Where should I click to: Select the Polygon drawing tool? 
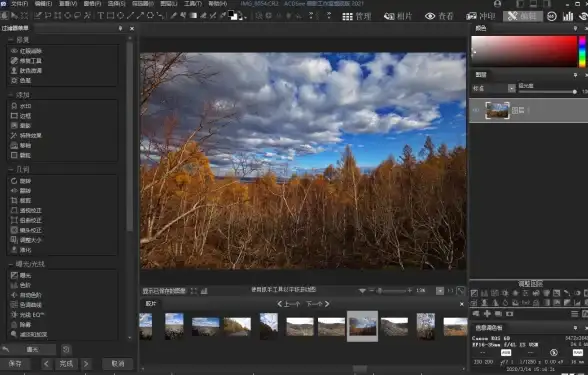point(150,16)
